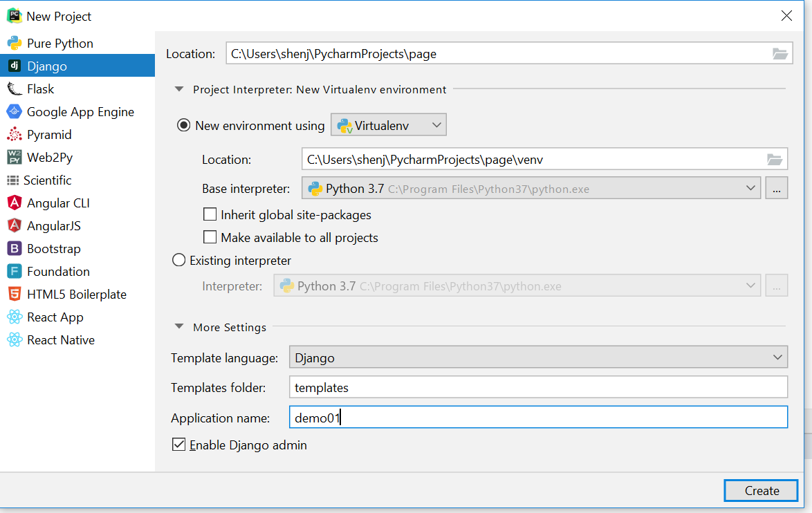The width and height of the screenshot is (812, 513).
Task: Open the existing Interpreter dropdown
Action: coord(517,286)
